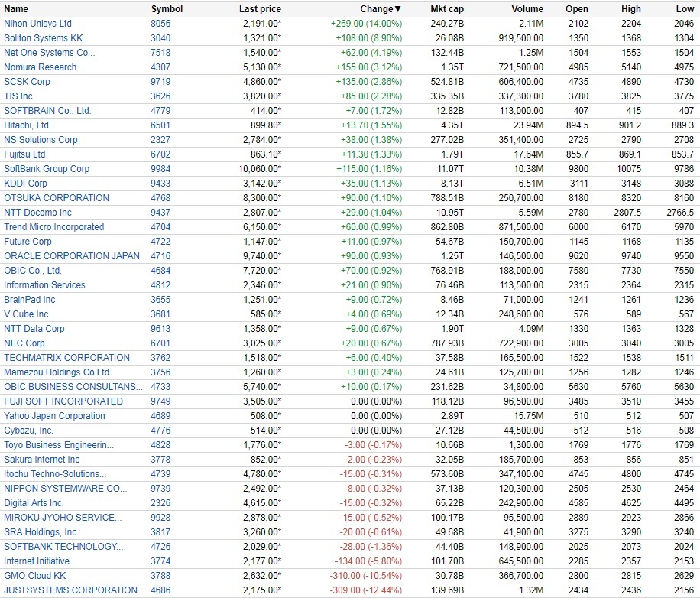Image resolution: width=700 pixels, height=598 pixels.
Task: Open TECHMATRIX CORPORATION link
Action: pyautogui.click(x=67, y=358)
